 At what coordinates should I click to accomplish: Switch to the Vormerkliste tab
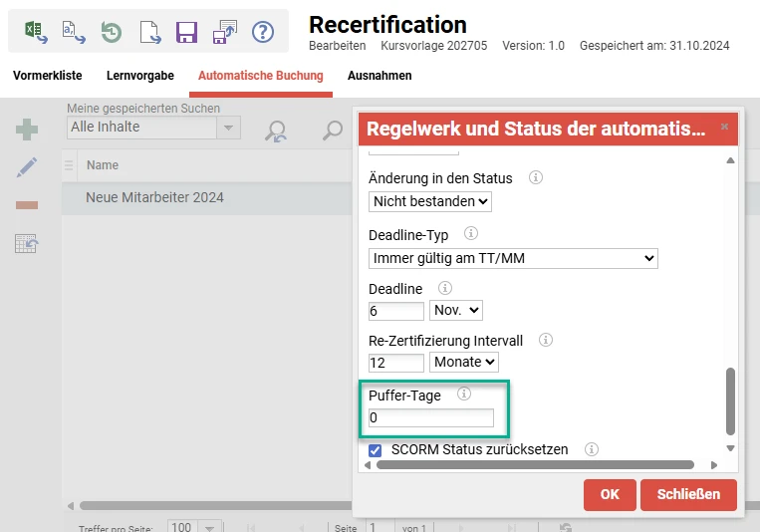[48, 76]
